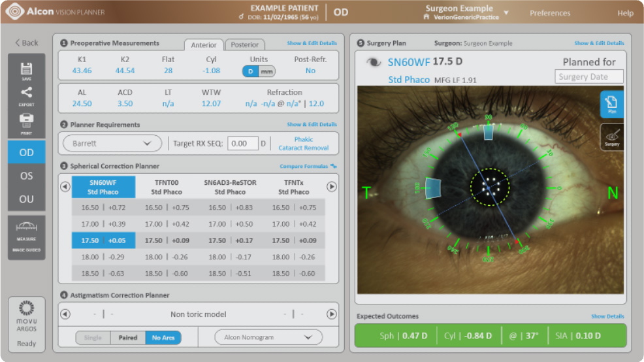Click the Surgery Date input field
Image resolution: width=644 pixels, height=362 pixels.
589,77
